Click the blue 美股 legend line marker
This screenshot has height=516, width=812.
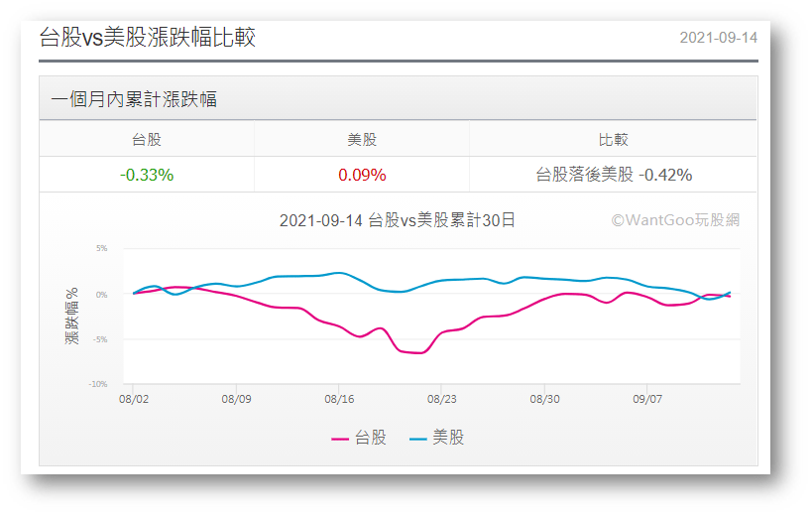[x=417, y=439]
